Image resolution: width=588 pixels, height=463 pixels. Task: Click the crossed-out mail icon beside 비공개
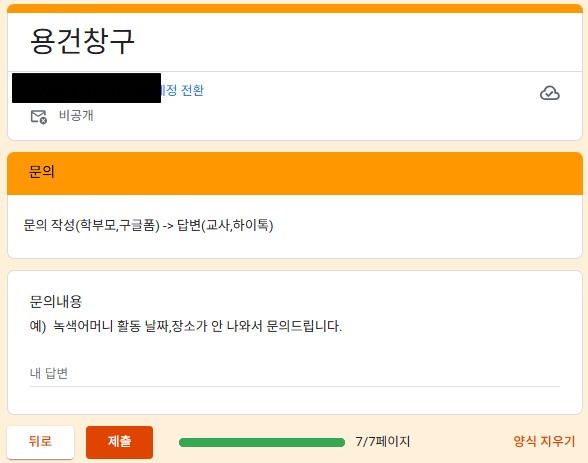click(x=39, y=117)
